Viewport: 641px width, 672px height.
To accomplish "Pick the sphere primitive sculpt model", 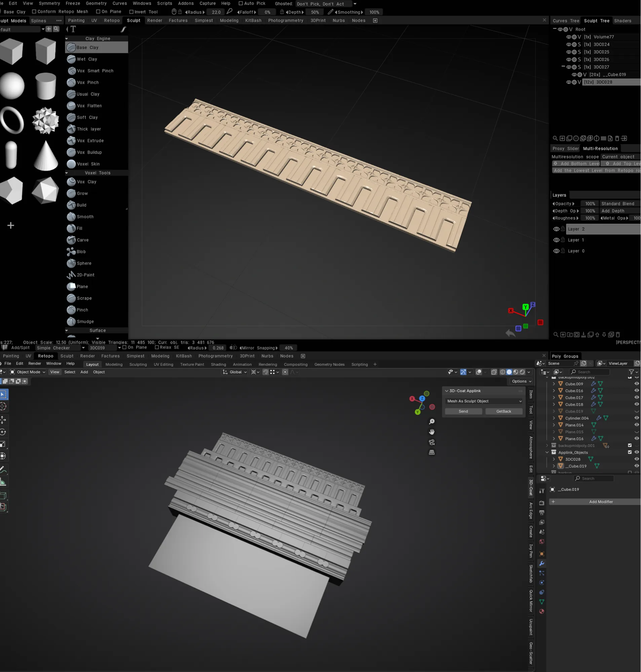I will pyautogui.click(x=12, y=85).
